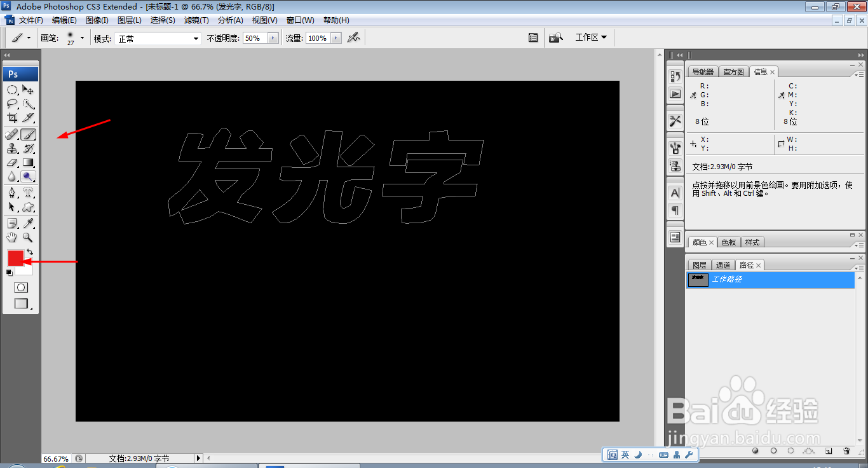
Task: Select the Quick Selection tool
Action: (x=28, y=104)
